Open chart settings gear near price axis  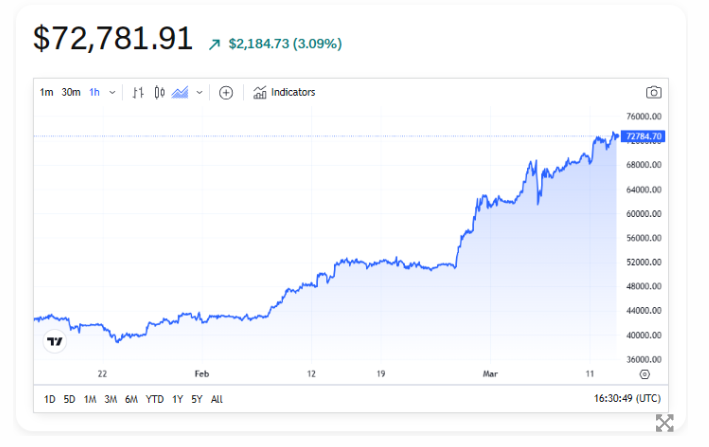tap(645, 373)
